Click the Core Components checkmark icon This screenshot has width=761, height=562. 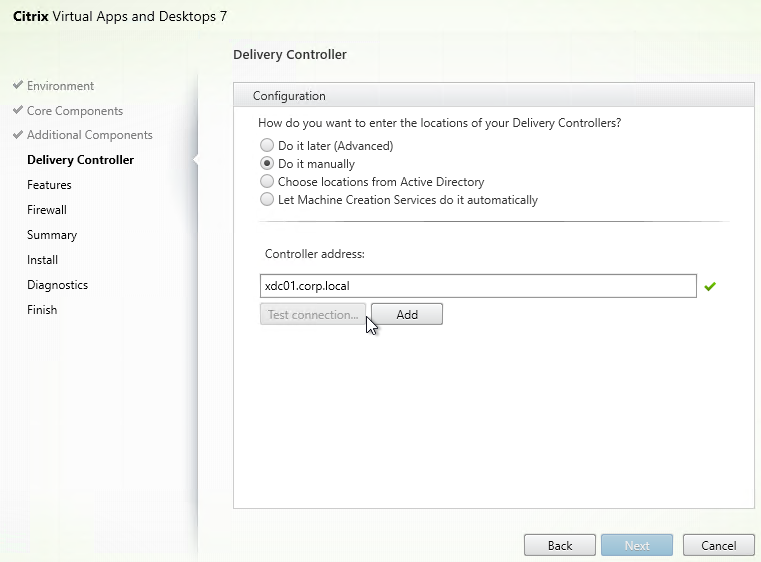[x=18, y=110]
